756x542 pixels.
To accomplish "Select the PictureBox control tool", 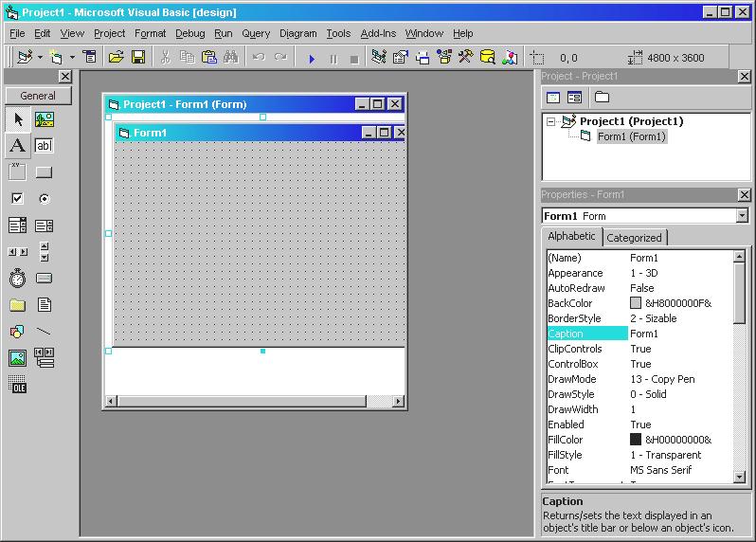I will (x=45, y=119).
